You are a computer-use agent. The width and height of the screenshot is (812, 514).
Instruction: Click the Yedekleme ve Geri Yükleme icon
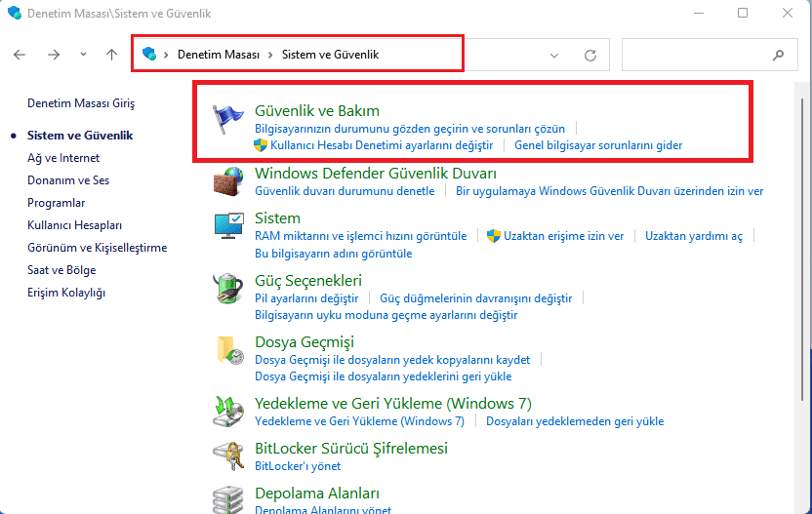tap(227, 412)
